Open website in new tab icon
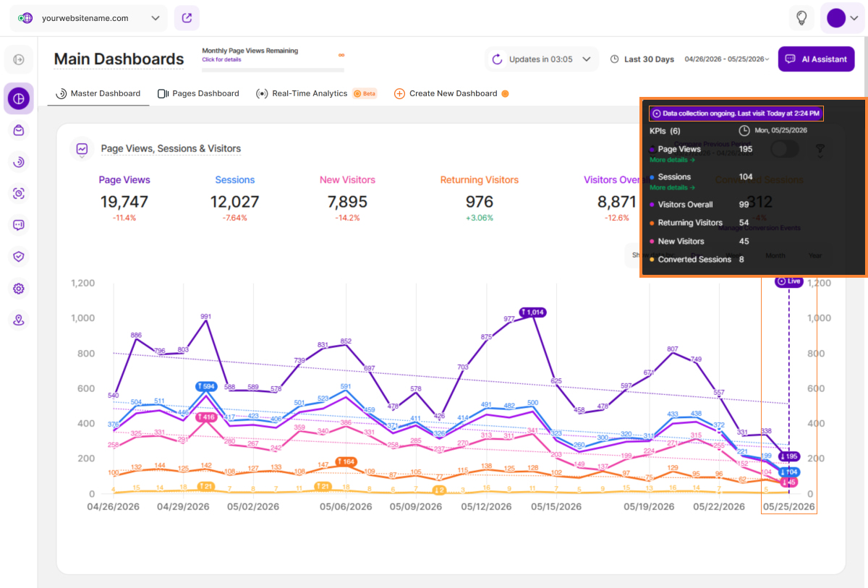The width and height of the screenshot is (868, 588). click(187, 18)
